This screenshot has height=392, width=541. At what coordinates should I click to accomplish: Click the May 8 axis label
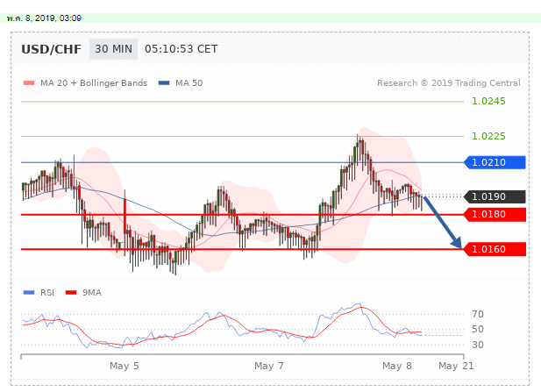(397, 366)
